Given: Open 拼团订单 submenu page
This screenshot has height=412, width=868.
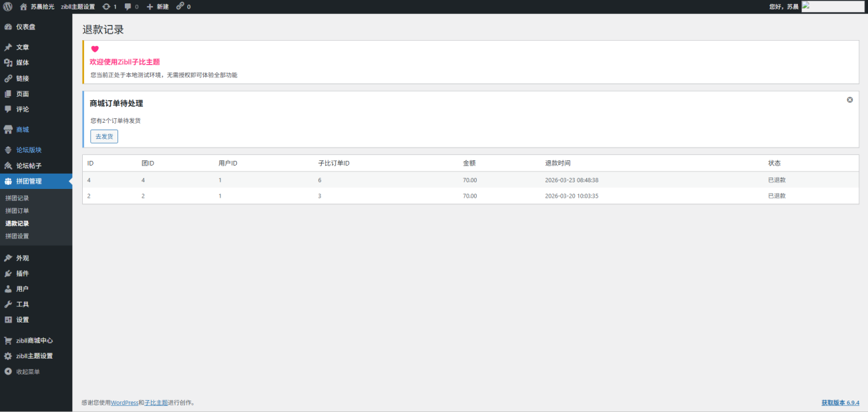Looking at the screenshot, I should pos(17,211).
